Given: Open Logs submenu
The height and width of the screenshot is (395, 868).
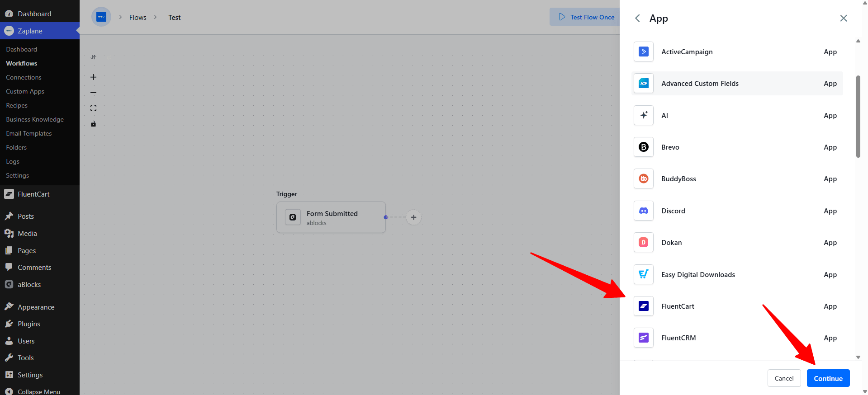Looking at the screenshot, I should tap(13, 161).
